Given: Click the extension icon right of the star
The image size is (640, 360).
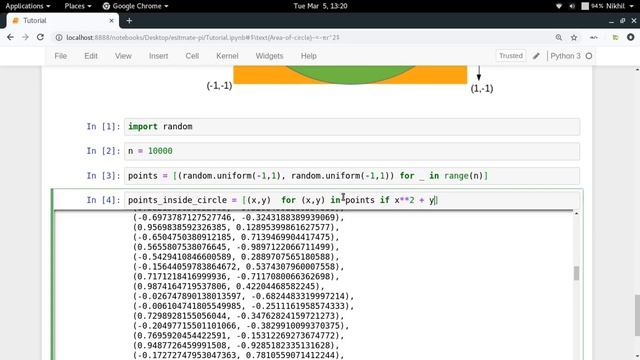Looking at the screenshot, I should point(594,38).
